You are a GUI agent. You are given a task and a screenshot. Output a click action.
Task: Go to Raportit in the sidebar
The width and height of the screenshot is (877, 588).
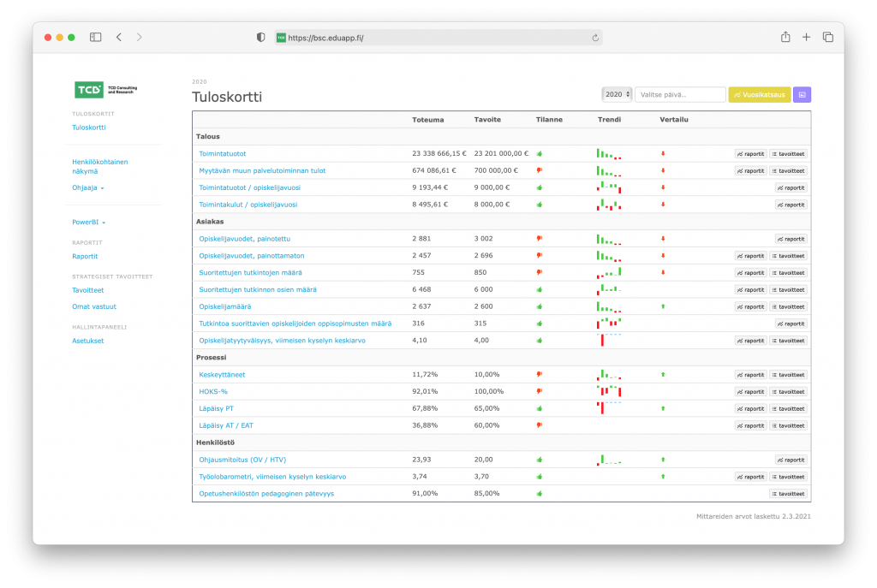pyautogui.click(x=85, y=256)
